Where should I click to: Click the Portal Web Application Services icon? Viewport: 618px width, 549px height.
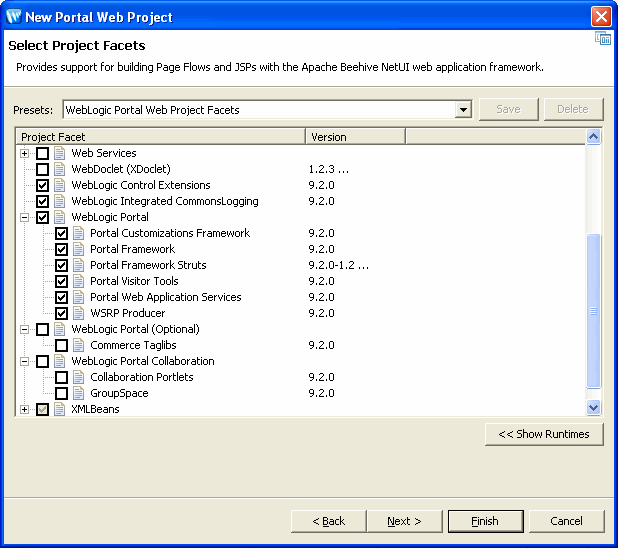[78, 297]
